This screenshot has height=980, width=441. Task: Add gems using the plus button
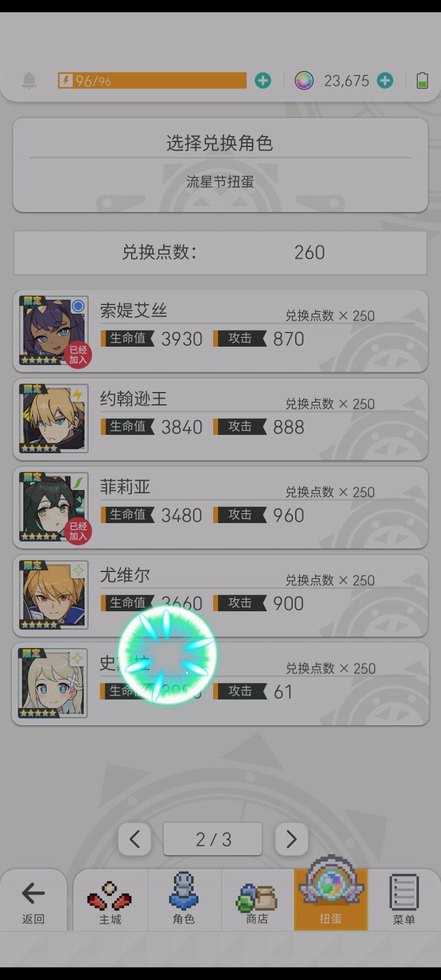click(x=385, y=80)
